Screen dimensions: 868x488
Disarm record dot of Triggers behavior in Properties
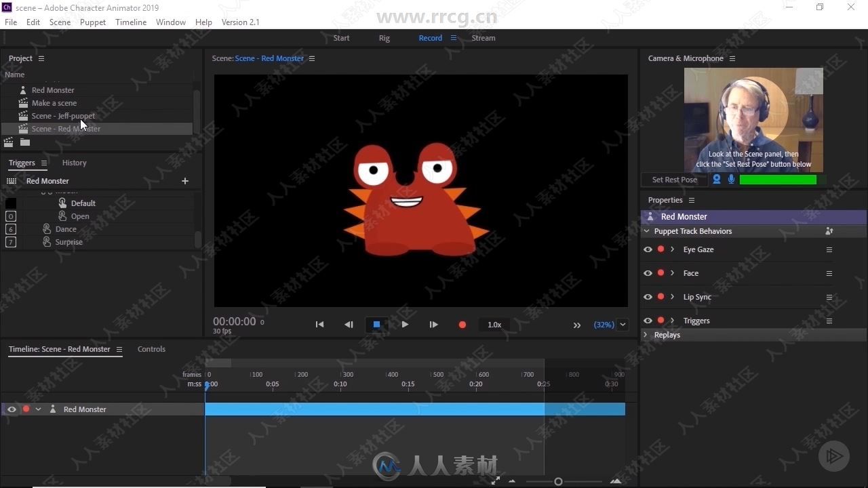[x=660, y=321]
